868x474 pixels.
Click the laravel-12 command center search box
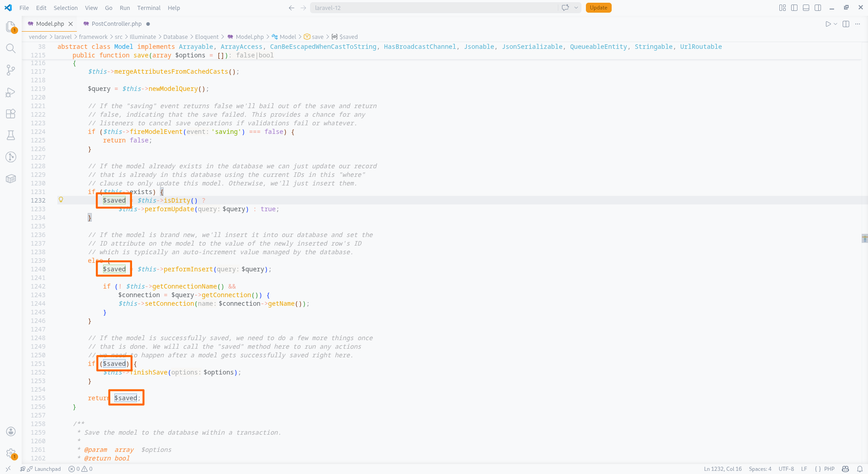(x=434, y=8)
